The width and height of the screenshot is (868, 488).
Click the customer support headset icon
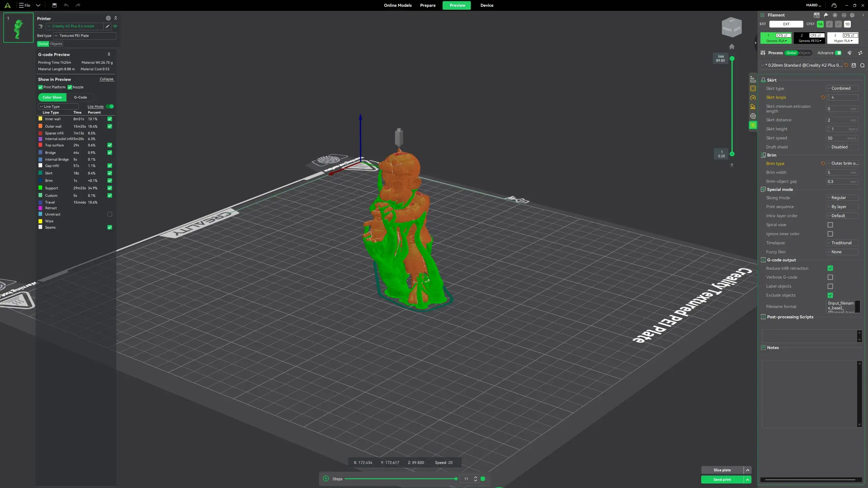point(834,5)
